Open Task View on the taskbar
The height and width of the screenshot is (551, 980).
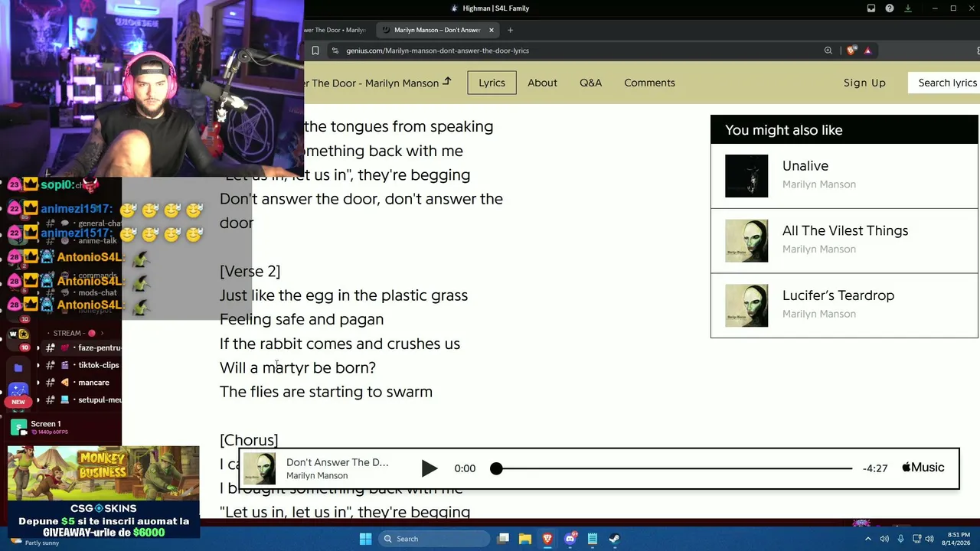pyautogui.click(x=503, y=539)
